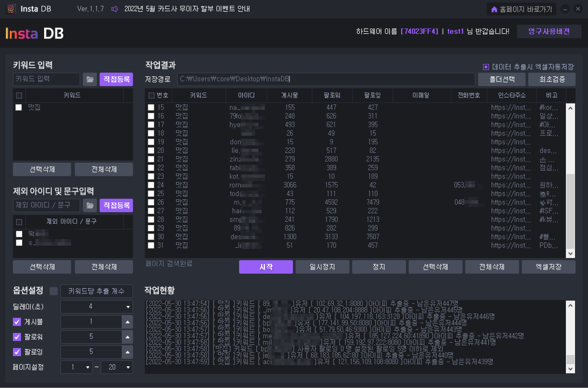Screen dimensions: 588x389
Task: Toggle the results table select-all checkbox
Action: [x=151, y=96]
